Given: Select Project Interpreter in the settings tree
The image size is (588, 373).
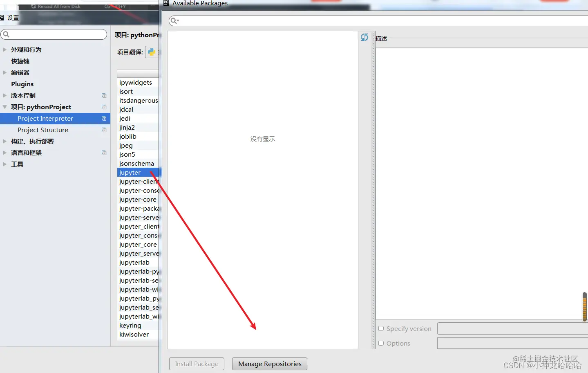Looking at the screenshot, I should pyautogui.click(x=55, y=118).
